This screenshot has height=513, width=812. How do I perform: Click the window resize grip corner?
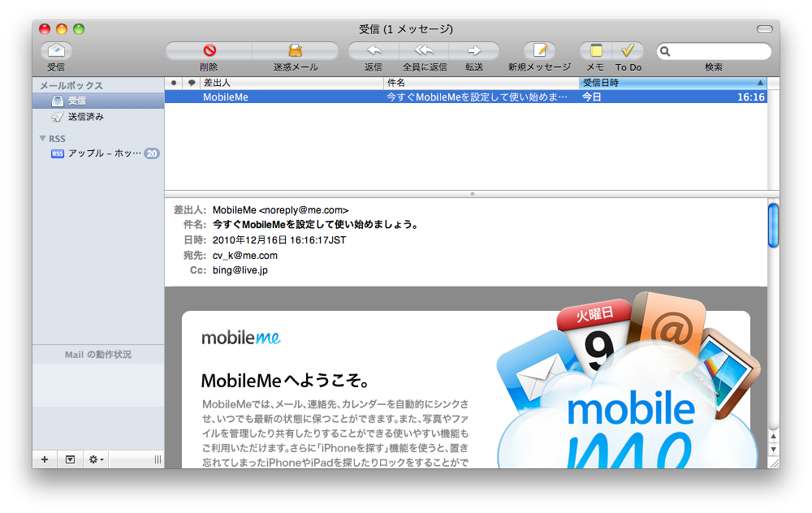click(774, 463)
